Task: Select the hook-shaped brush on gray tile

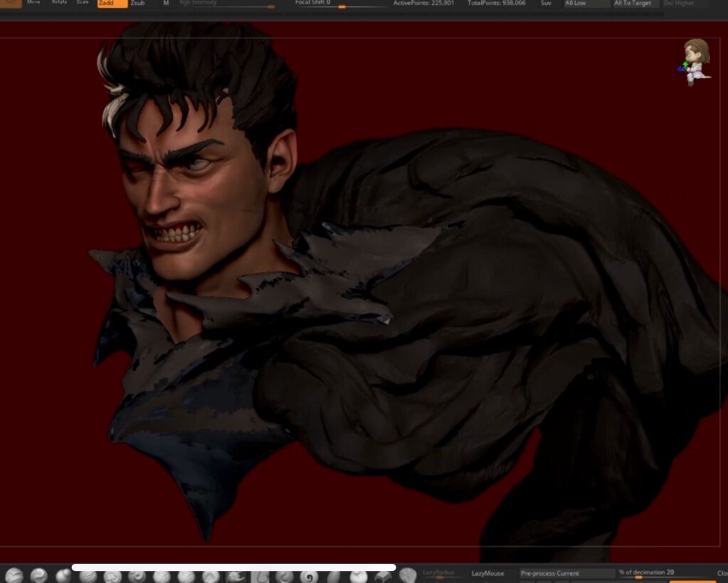Action: coord(260,577)
